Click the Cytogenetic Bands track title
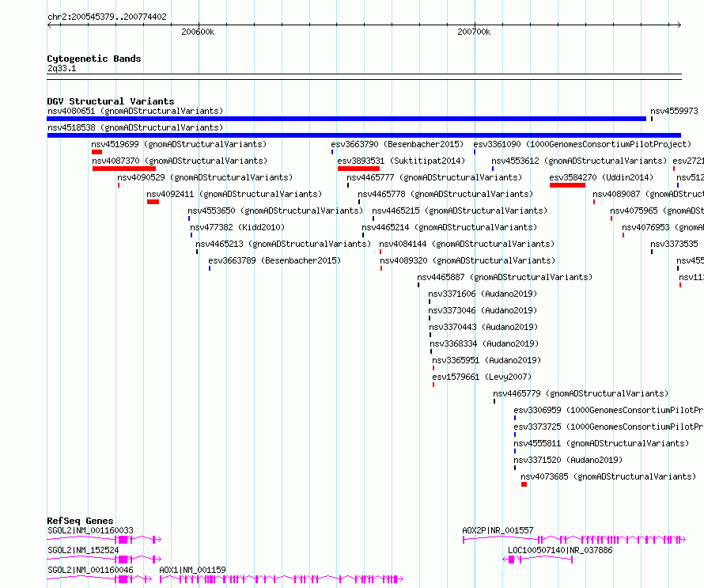Viewport: 704px width, 588px height. point(94,59)
